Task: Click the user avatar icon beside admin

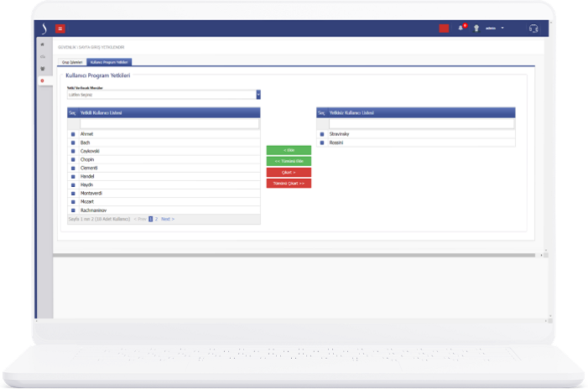Action: (x=476, y=29)
